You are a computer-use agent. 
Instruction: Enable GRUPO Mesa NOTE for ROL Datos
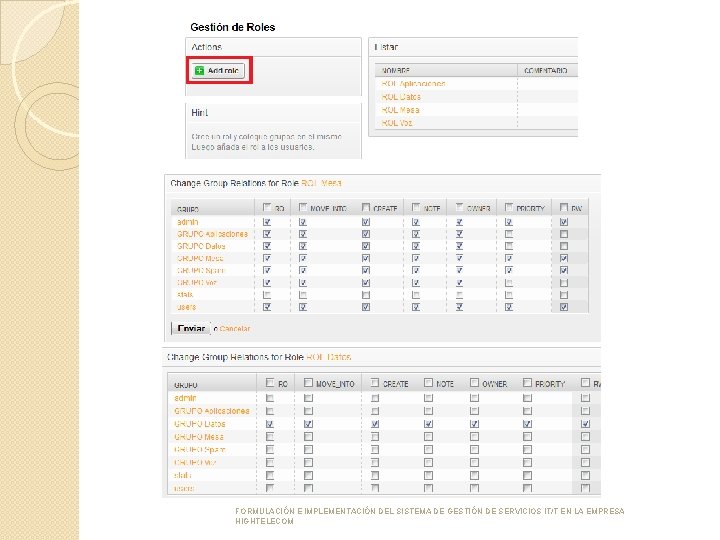(428, 437)
